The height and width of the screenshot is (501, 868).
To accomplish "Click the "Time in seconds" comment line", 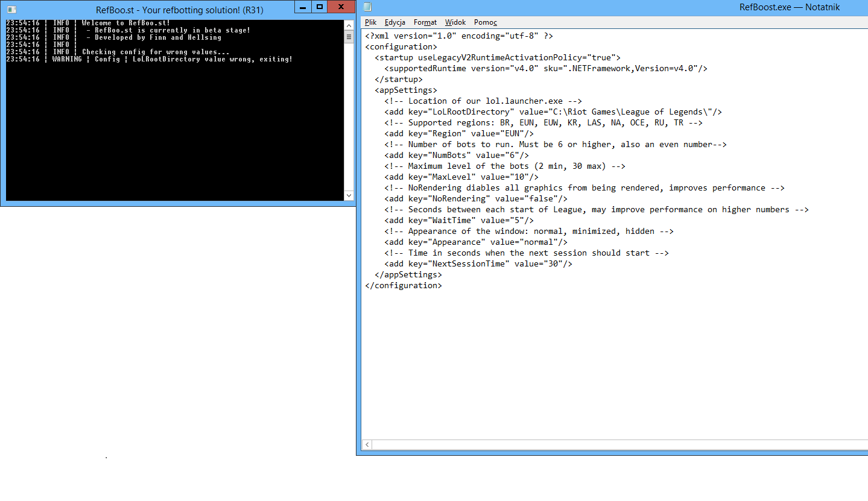I will [x=527, y=253].
